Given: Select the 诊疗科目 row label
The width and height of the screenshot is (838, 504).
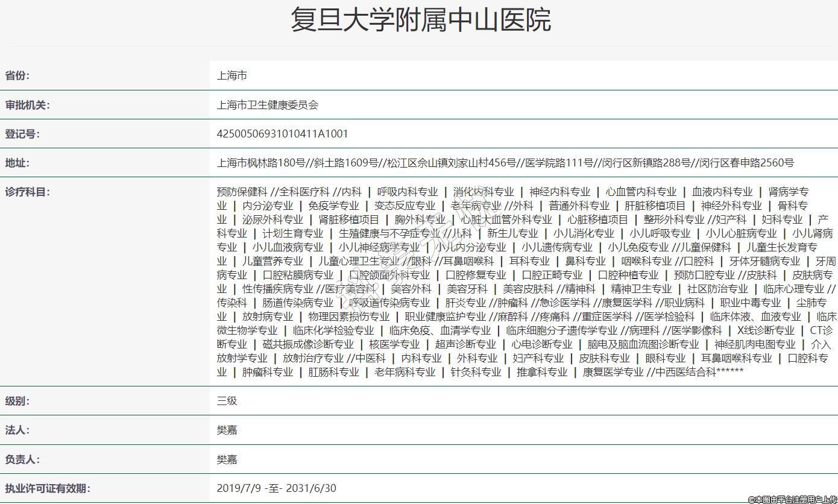Looking at the screenshot, I should tap(27, 192).
